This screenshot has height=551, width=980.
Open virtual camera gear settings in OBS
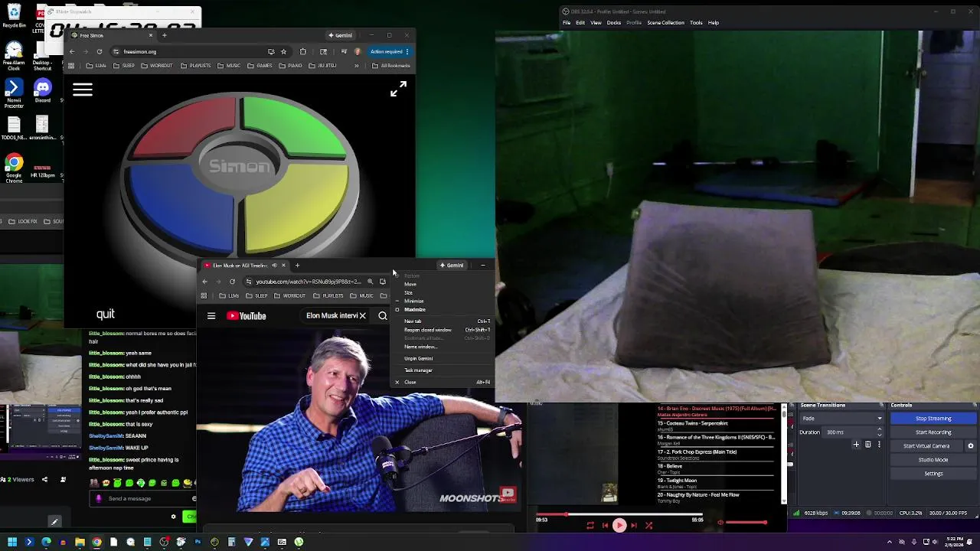tap(971, 446)
